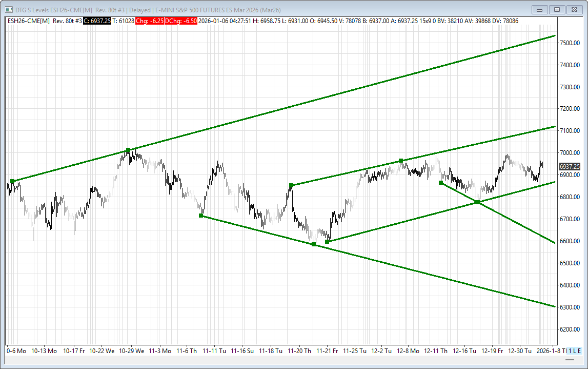Click the '1 L E' chart region indicator
588x369 pixels.
click(575, 351)
